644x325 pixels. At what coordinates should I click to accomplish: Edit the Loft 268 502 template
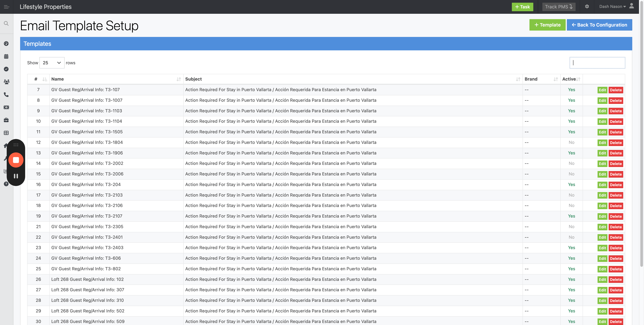click(602, 311)
